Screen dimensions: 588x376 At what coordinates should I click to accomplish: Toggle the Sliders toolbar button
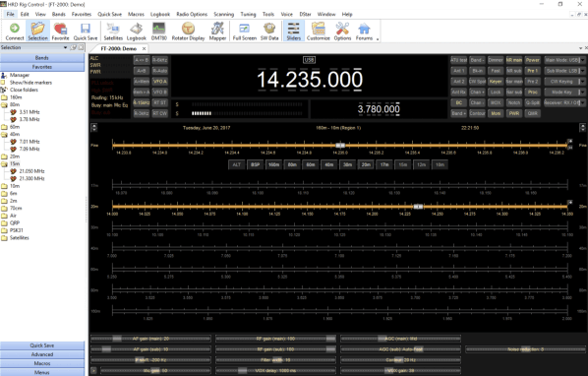(x=293, y=31)
